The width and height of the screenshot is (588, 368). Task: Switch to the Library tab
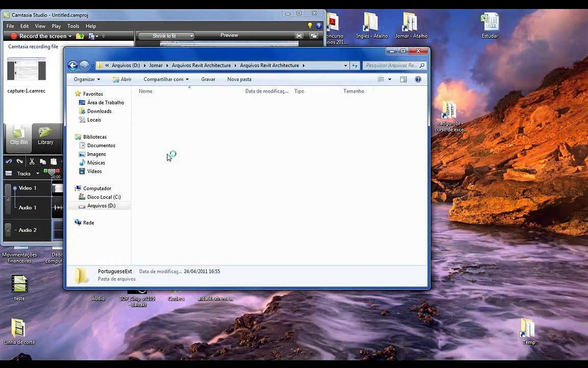45,138
